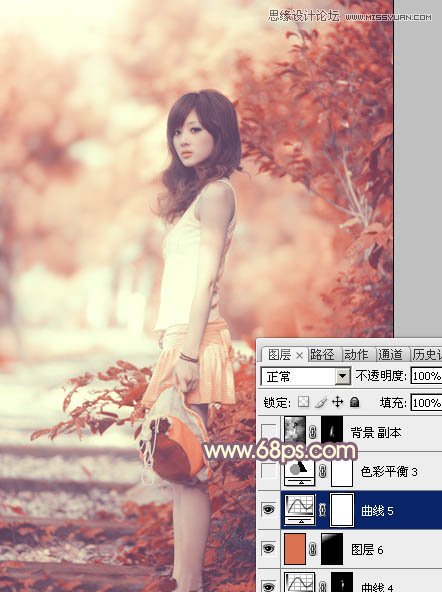Click the color balance adjustment icon
Image resolution: width=442 pixels, height=592 pixels.
[x=299, y=472]
